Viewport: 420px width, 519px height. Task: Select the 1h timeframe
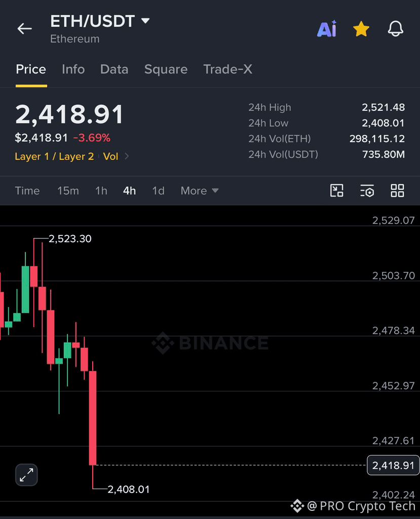[101, 191]
